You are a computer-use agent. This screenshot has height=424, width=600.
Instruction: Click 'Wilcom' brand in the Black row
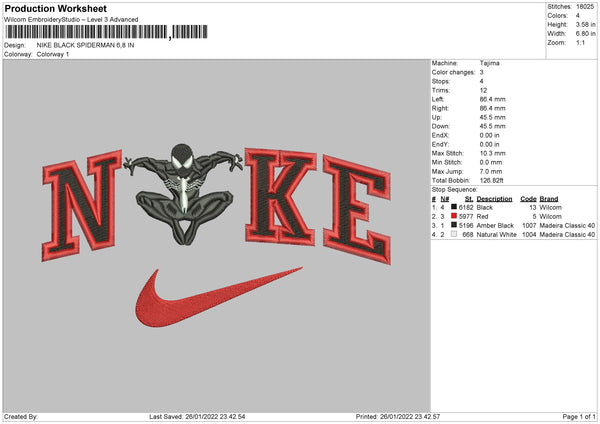(551, 207)
